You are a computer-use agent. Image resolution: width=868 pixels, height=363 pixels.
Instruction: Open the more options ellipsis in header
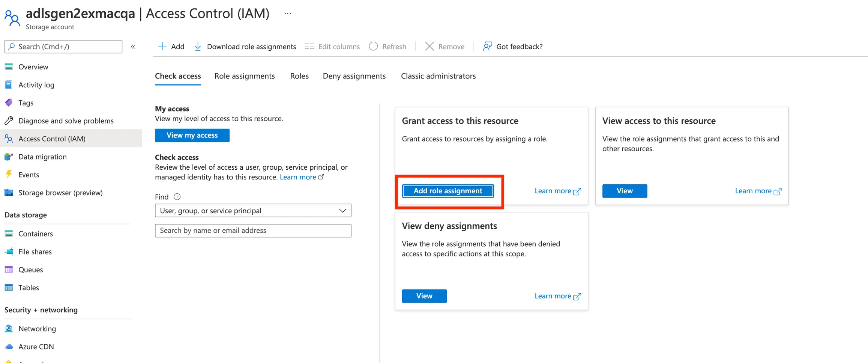(288, 14)
